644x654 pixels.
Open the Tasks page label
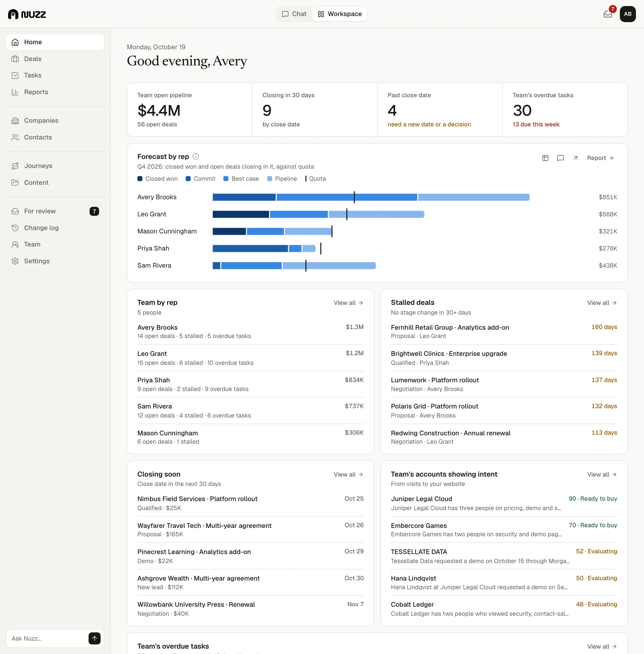33,75
